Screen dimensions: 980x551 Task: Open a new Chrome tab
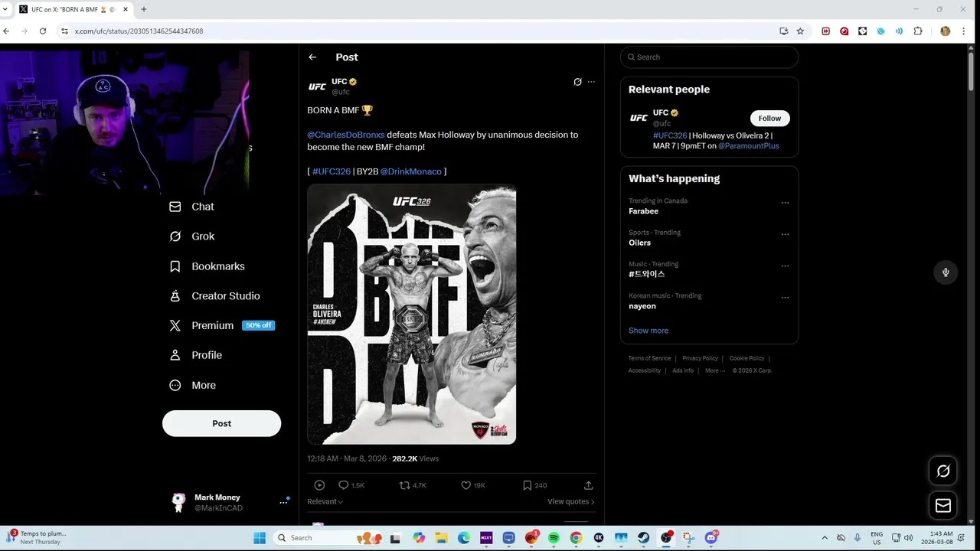point(143,9)
